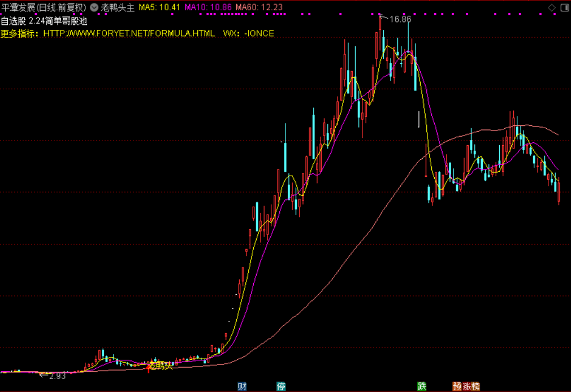
Task: Expand the dropdown arrow beside 平潭发展 title
Action: click(x=93, y=8)
